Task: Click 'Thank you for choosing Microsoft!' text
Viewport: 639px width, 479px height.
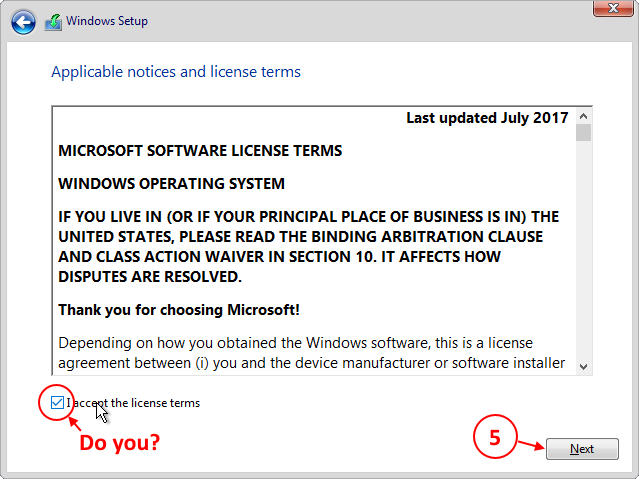Action: click(x=179, y=310)
